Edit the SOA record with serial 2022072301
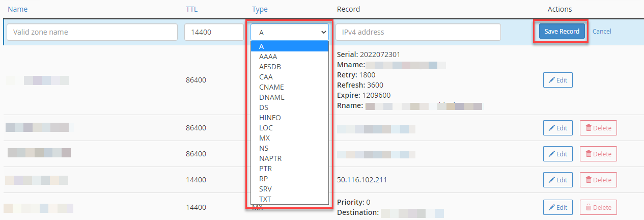Image resolution: width=644 pixels, height=220 pixels. 557,80
